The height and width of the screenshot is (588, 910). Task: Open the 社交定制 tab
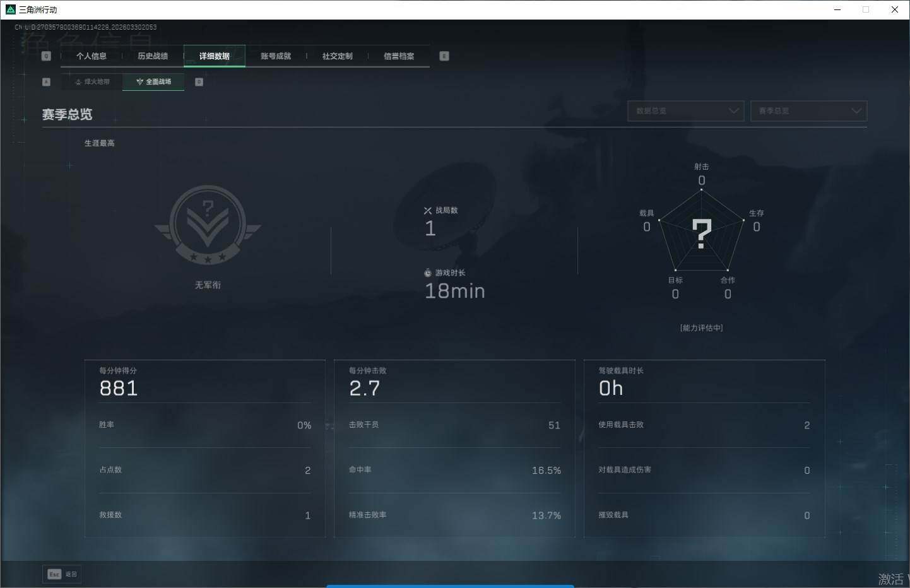click(x=338, y=56)
